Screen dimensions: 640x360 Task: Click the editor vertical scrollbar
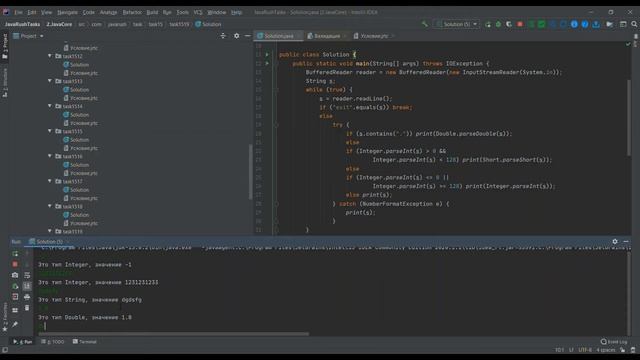point(629,117)
